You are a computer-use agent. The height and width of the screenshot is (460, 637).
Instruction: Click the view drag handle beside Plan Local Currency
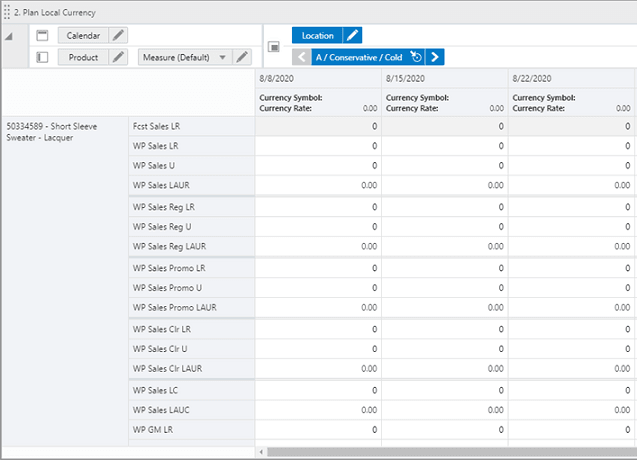coord(6,12)
